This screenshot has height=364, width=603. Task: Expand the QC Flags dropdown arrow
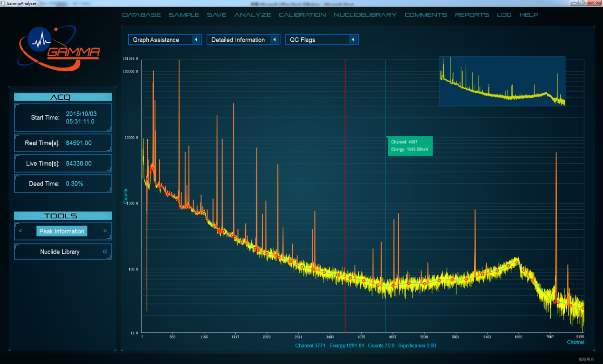pyautogui.click(x=353, y=40)
